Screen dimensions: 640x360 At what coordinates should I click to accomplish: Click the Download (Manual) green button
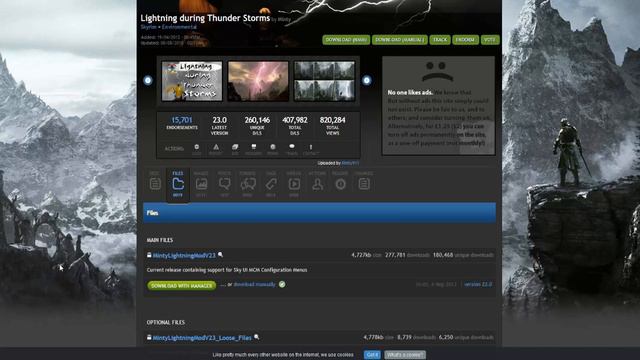tap(400, 40)
